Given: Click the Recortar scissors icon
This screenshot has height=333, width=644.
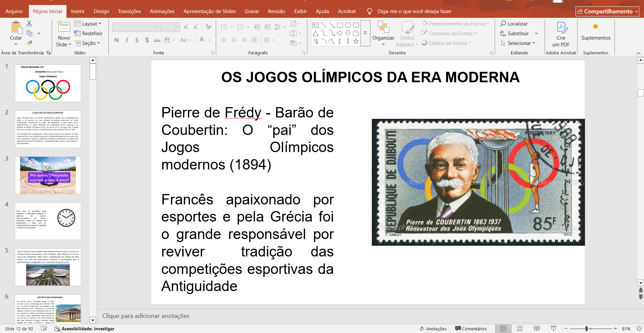Looking at the screenshot, I should (29, 23).
